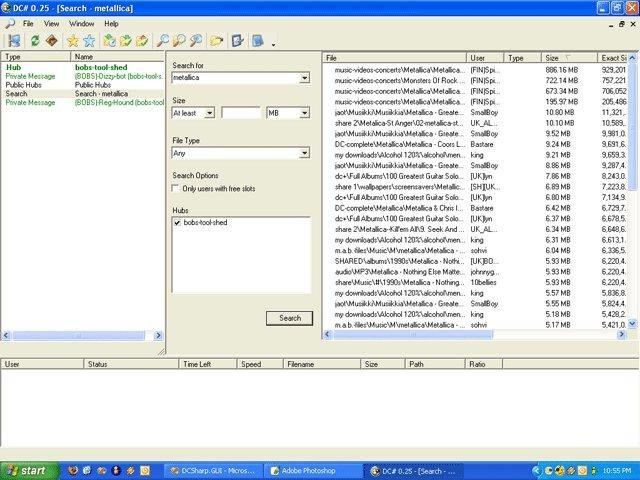Click the Size minimum value input field

pyautogui.click(x=241, y=113)
